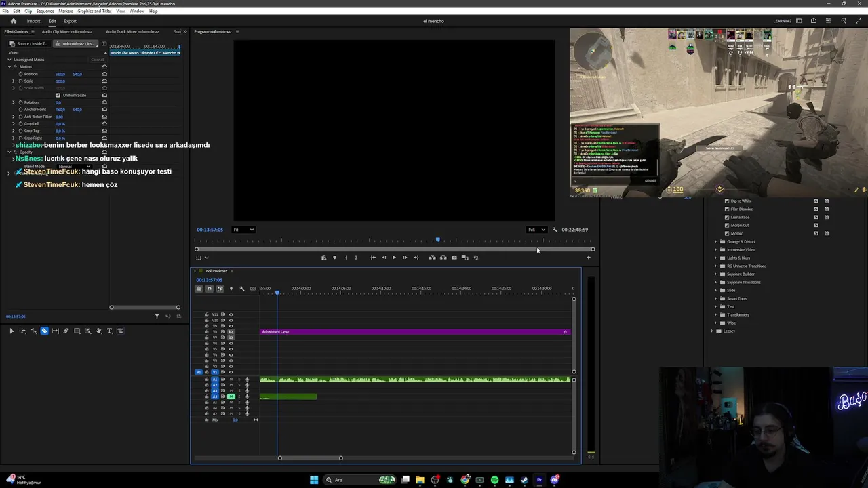The width and height of the screenshot is (868, 488).
Task: Click the Program monitor playhead marker
Action: [437, 239]
